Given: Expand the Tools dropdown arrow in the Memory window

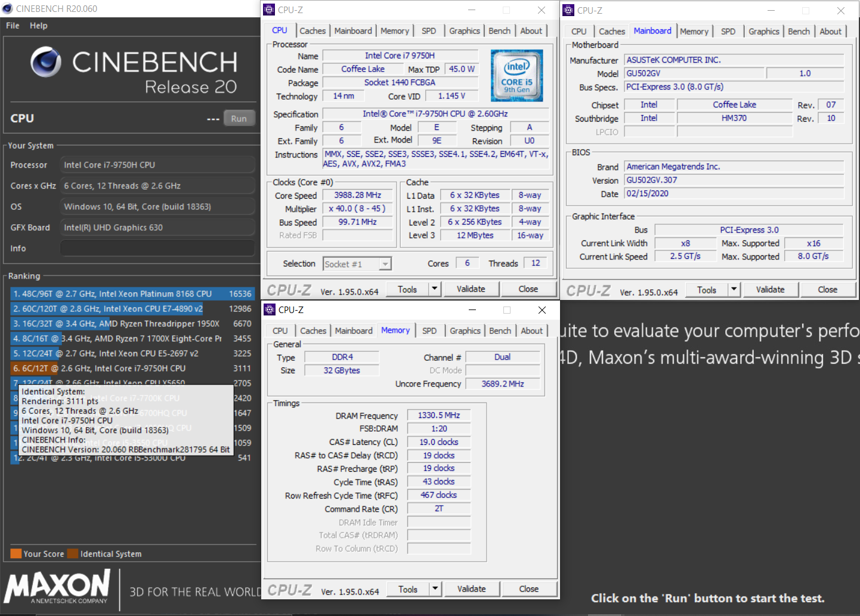Looking at the screenshot, I should 435,589.
